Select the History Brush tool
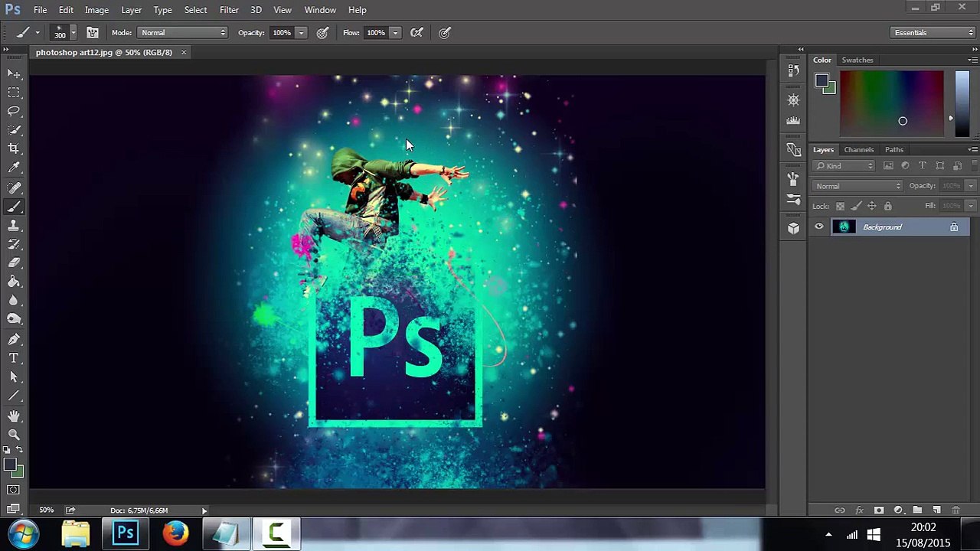The height and width of the screenshot is (551, 980). point(14,244)
